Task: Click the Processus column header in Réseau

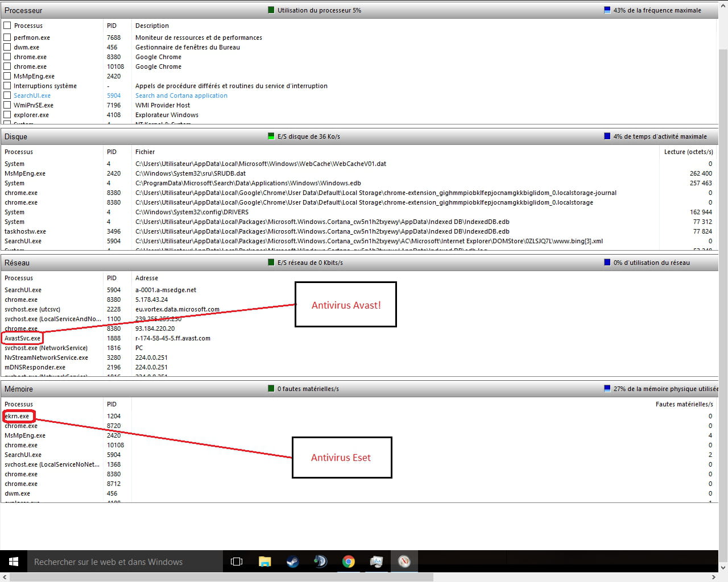Action: (19, 278)
